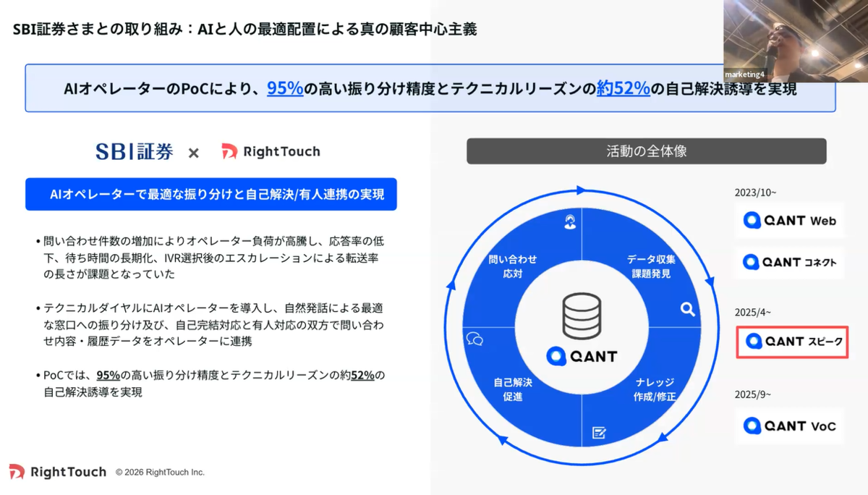The height and width of the screenshot is (495, 868).
Task: Click the RightTouch logo beside SBI証券
Action: pyautogui.click(x=271, y=151)
